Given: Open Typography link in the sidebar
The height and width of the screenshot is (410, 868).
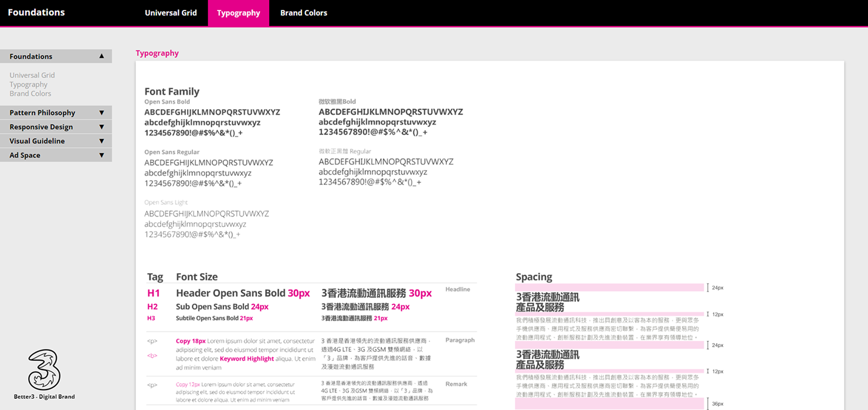Looking at the screenshot, I should click(28, 84).
